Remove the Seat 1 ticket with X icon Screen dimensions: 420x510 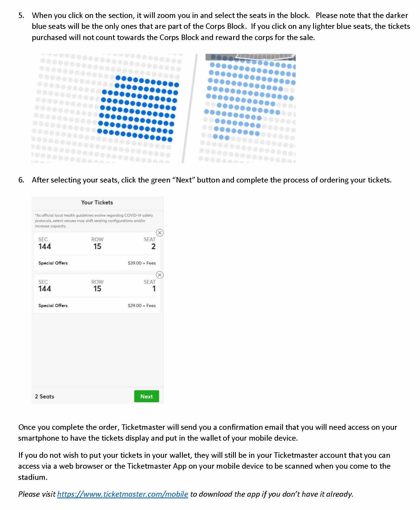(160, 275)
